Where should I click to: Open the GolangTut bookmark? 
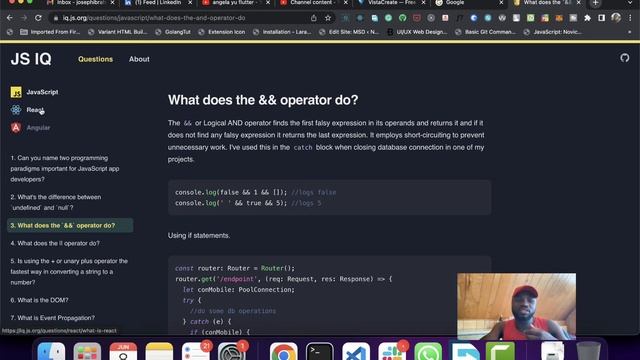(x=173, y=32)
